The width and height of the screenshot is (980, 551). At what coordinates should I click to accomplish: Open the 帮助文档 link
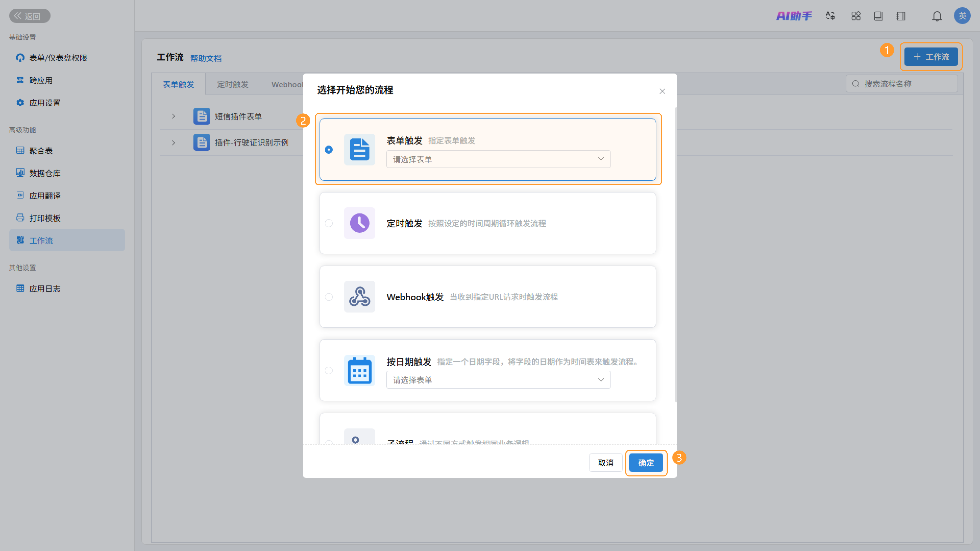click(x=206, y=58)
